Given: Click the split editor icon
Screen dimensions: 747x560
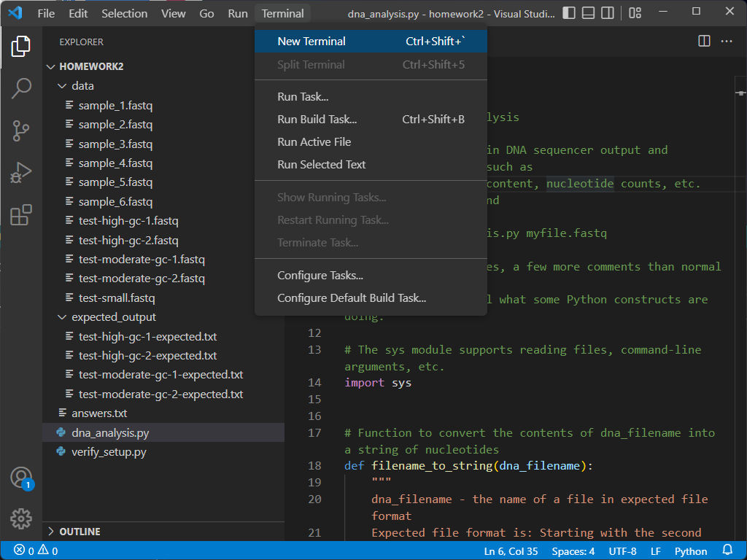Looking at the screenshot, I should [x=703, y=42].
